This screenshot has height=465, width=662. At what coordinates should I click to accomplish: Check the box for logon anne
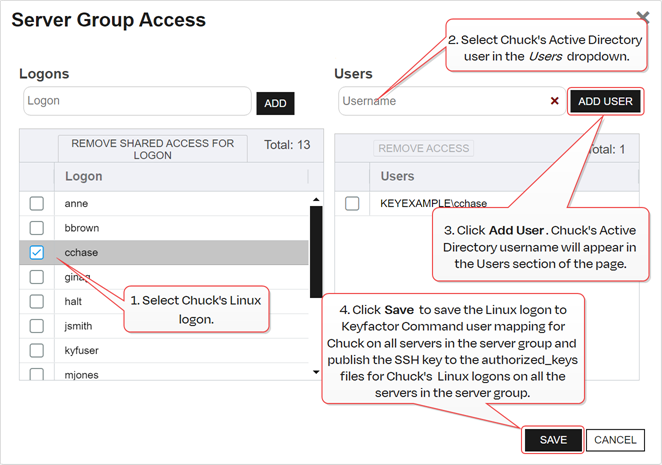(x=37, y=203)
